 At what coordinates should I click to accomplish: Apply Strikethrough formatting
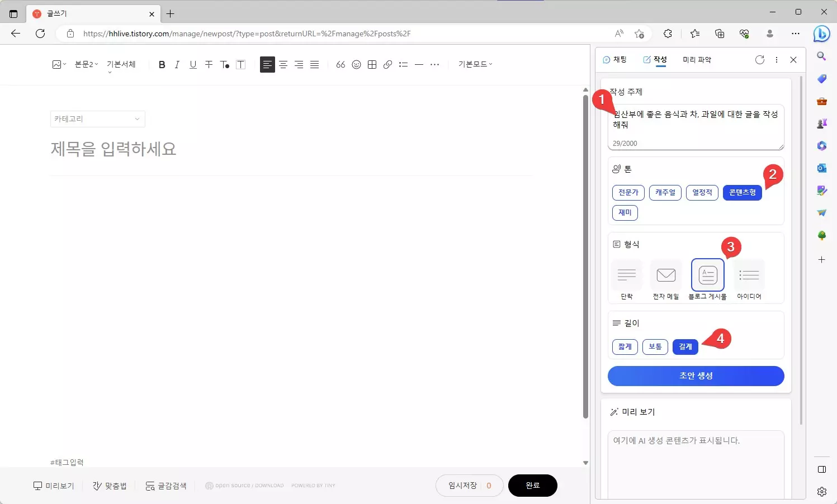(x=209, y=65)
